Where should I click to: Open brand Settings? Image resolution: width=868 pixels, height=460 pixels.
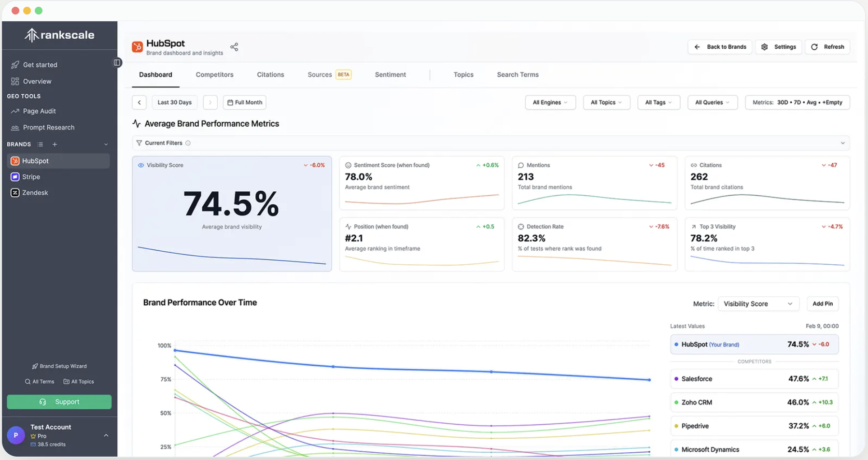tap(779, 47)
